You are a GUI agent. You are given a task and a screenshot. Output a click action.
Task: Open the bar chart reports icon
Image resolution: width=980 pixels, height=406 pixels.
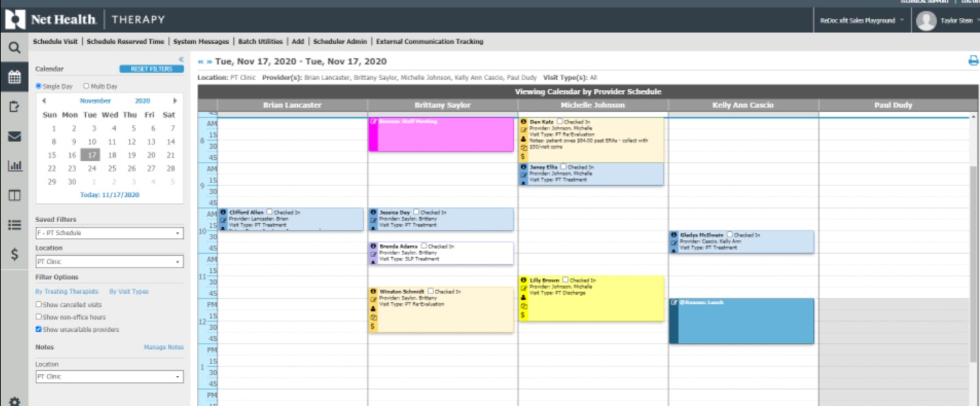pyautogui.click(x=14, y=165)
